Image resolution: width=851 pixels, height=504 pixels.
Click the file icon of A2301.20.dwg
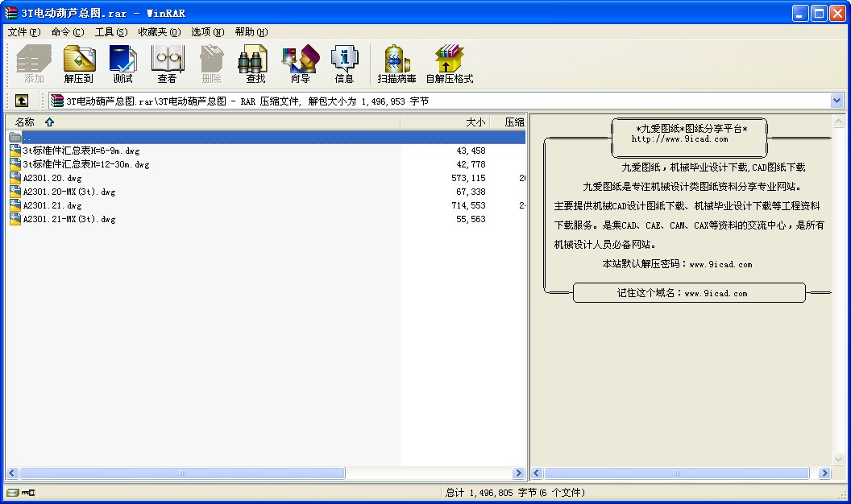click(x=15, y=178)
